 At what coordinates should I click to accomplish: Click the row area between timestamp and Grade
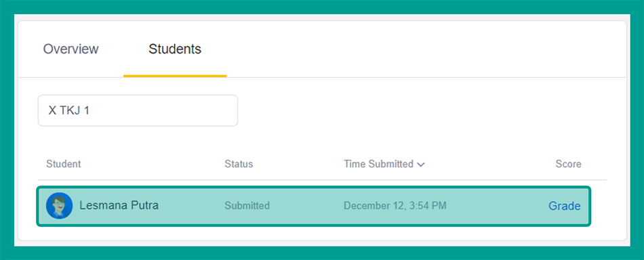[x=497, y=206]
